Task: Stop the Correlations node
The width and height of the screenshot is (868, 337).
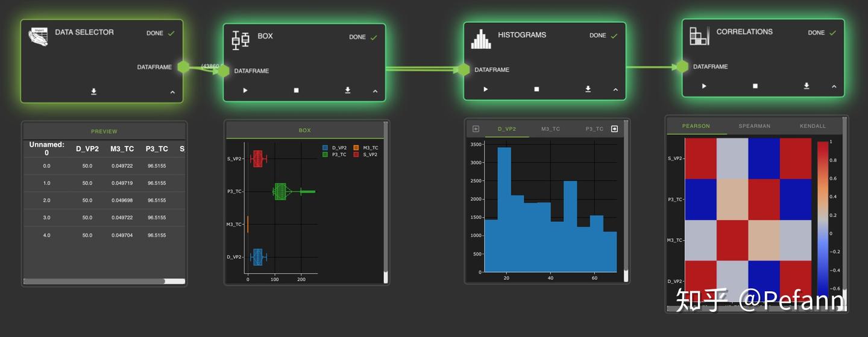Action: coord(755,86)
